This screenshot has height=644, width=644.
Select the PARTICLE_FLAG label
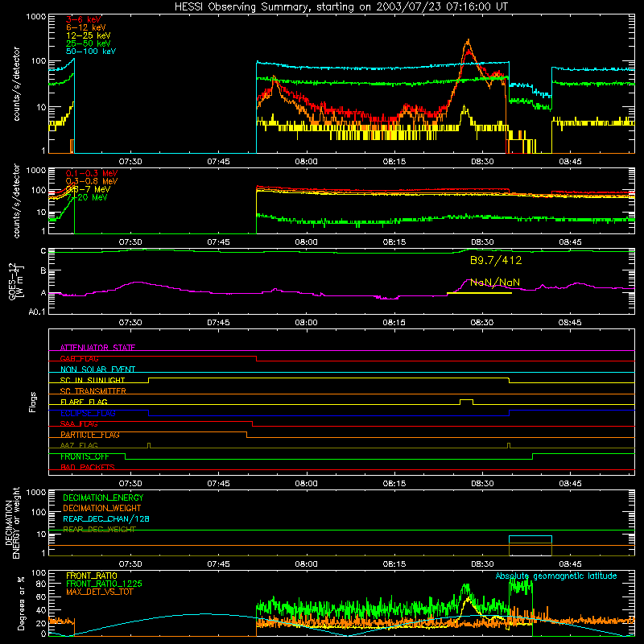pos(90,435)
